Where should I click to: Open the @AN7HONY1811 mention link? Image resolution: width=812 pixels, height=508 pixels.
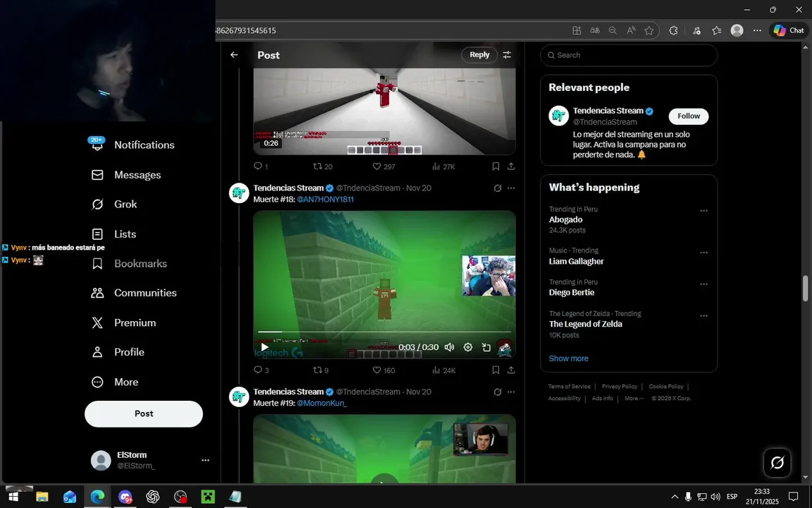click(325, 199)
